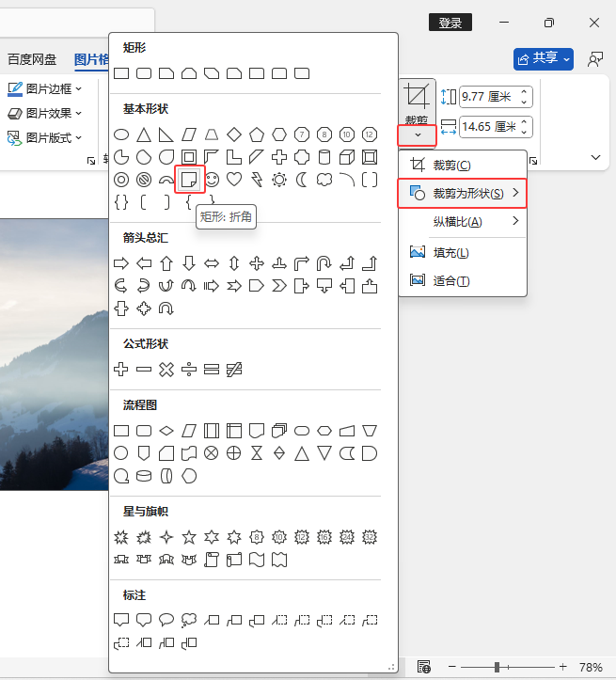Click the Login button
Image resolution: width=616 pixels, height=680 pixels.
(450, 23)
